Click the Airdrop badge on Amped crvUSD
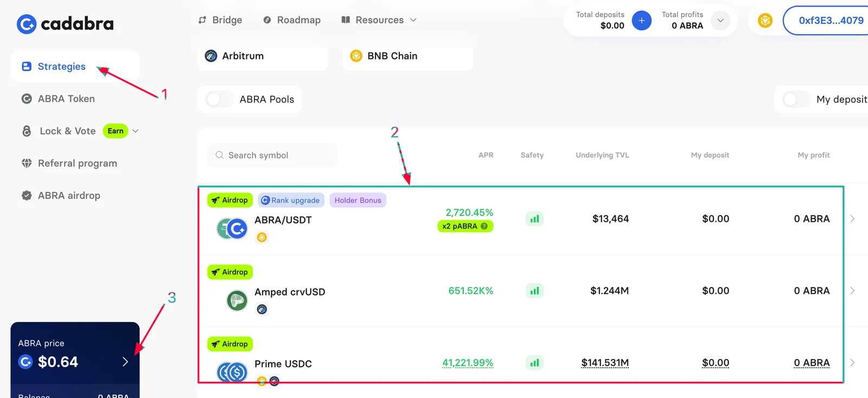The height and width of the screenshot is (398, 868). pos(230,272)
